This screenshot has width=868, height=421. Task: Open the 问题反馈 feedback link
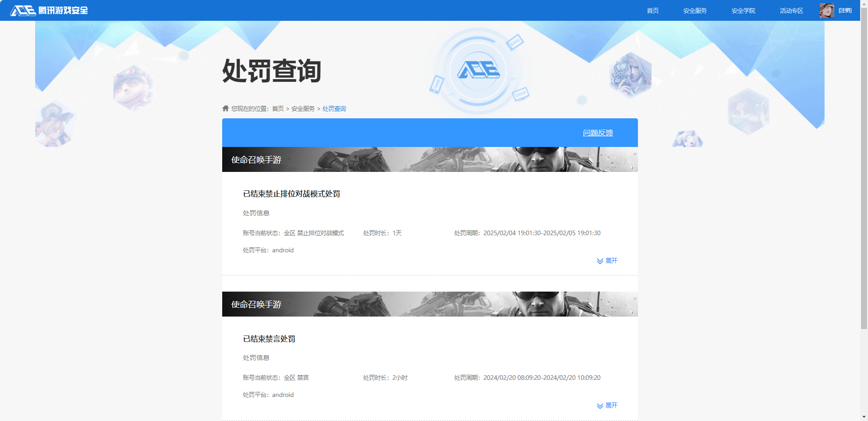point(598,133)
